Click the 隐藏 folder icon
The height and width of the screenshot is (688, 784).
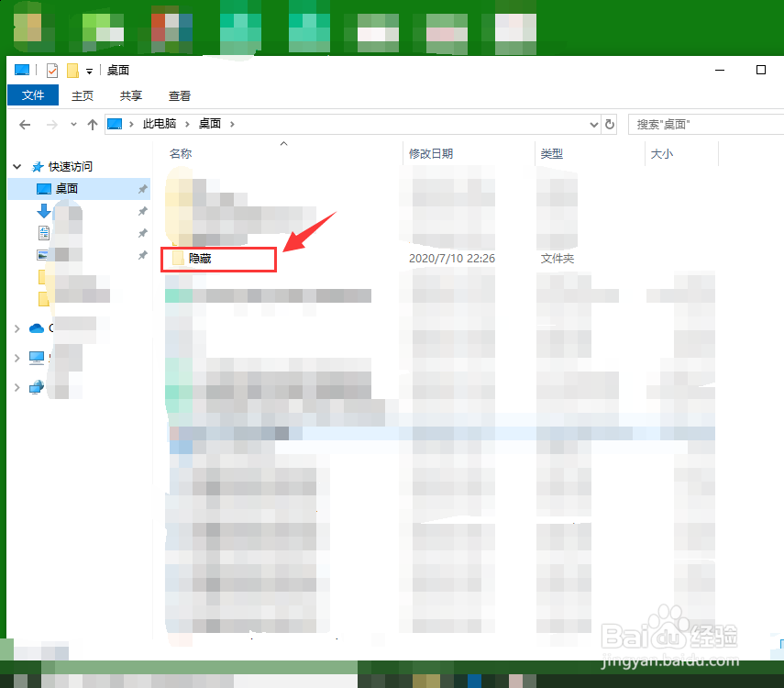click(178, 258)
